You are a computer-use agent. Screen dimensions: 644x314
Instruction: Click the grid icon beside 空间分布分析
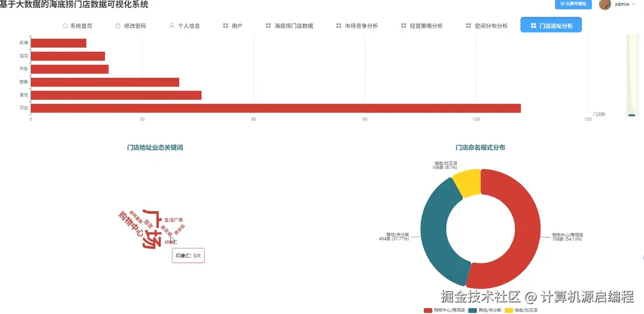coord(469,26)
